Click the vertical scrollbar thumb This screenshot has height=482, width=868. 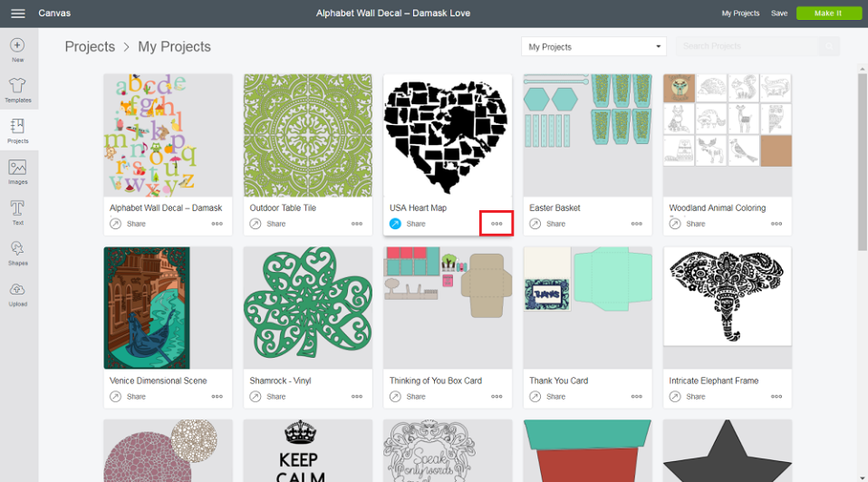(862, 161)
